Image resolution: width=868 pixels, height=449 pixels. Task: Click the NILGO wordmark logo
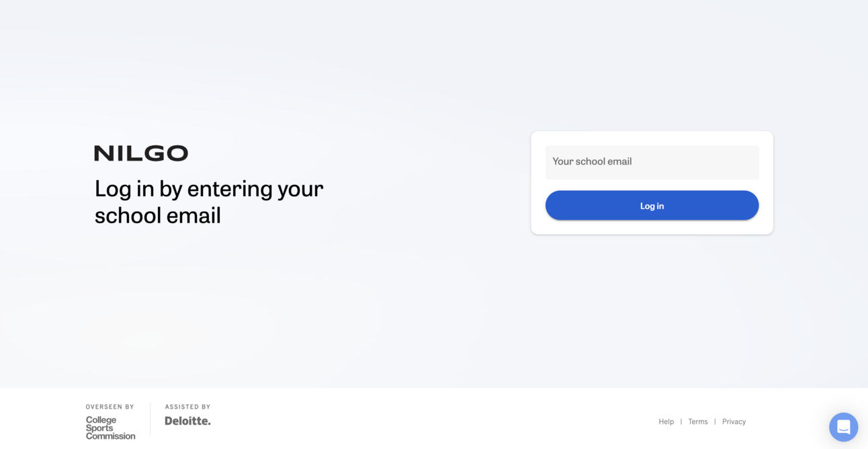click(140, 153)
